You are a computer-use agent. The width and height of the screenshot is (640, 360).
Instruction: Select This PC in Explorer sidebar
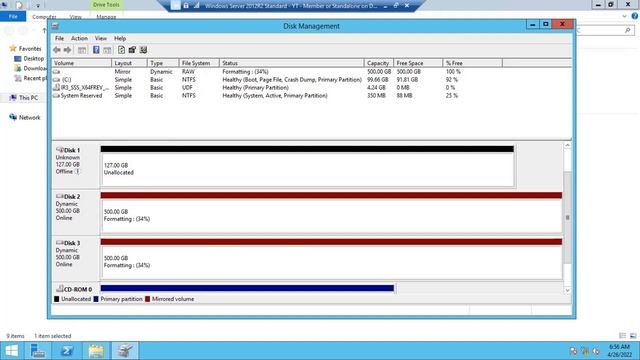click(x=28, y=98)
